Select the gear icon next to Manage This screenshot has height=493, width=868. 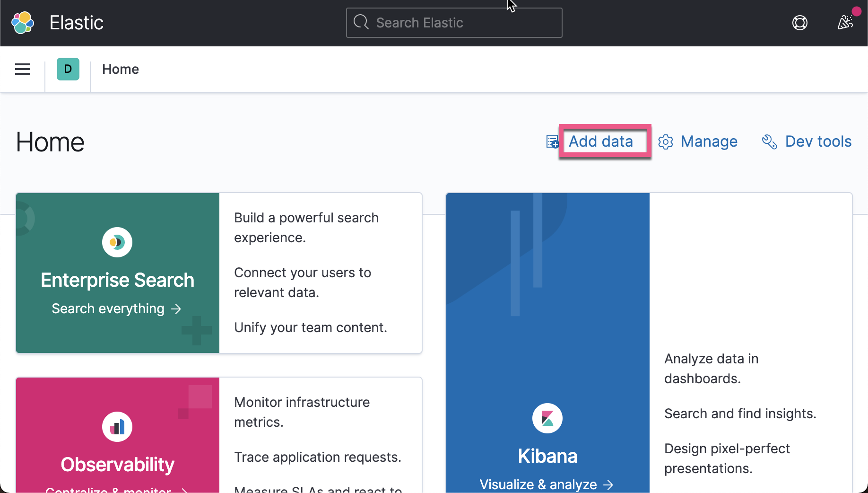click(666, 141)
